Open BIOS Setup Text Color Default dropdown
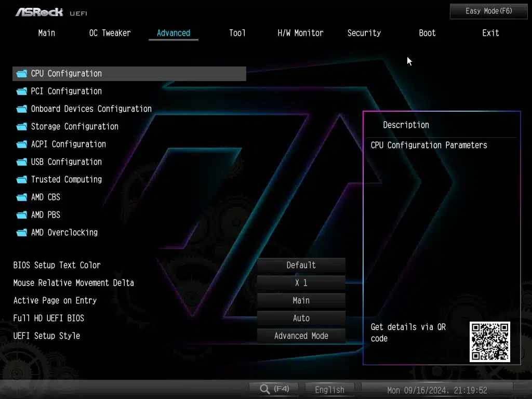The image size is (532, 399). [301, 265]
